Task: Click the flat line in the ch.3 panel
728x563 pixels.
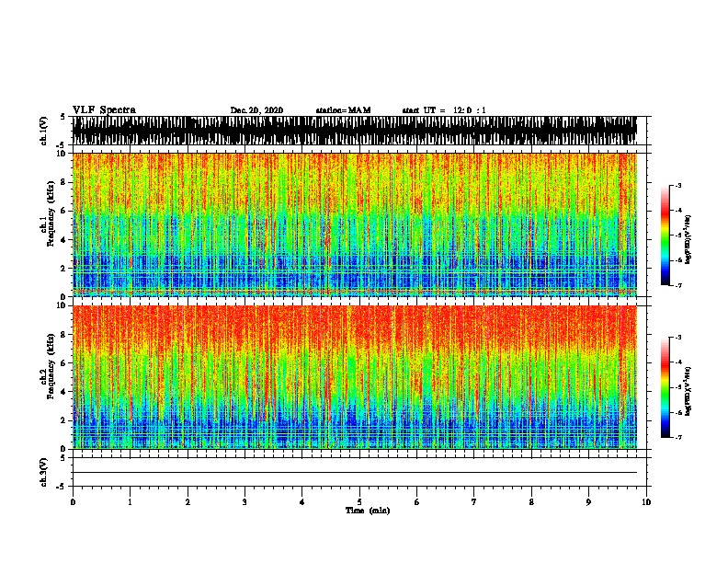Action: coord(355,473)
